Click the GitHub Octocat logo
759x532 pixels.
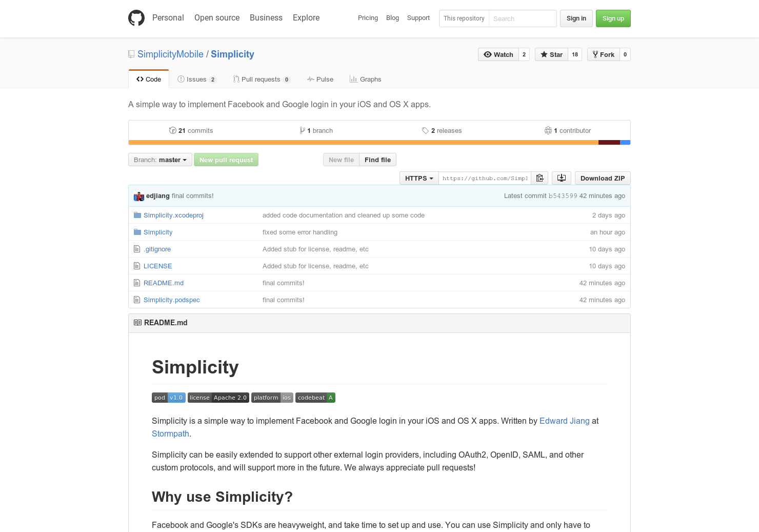click(136, 17)
